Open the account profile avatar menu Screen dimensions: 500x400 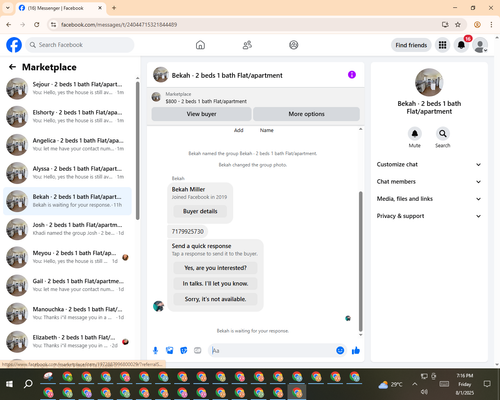pyautogui.click(x=480, y=45)
